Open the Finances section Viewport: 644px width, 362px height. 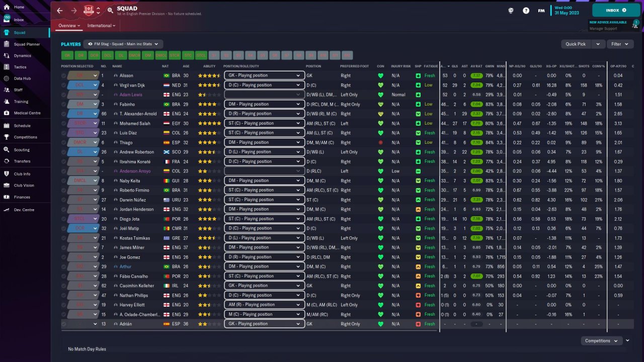[22, 197]
